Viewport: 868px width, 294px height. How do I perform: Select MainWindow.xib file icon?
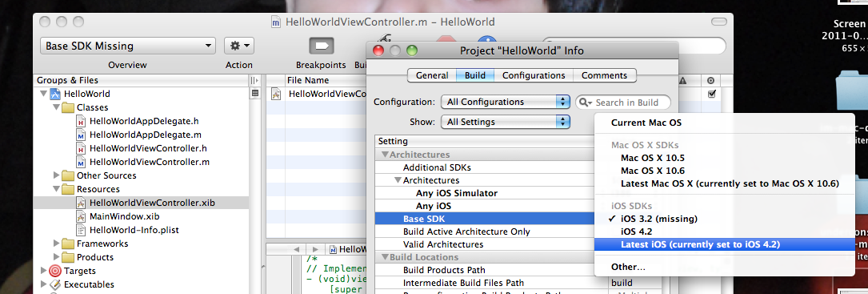80,216
